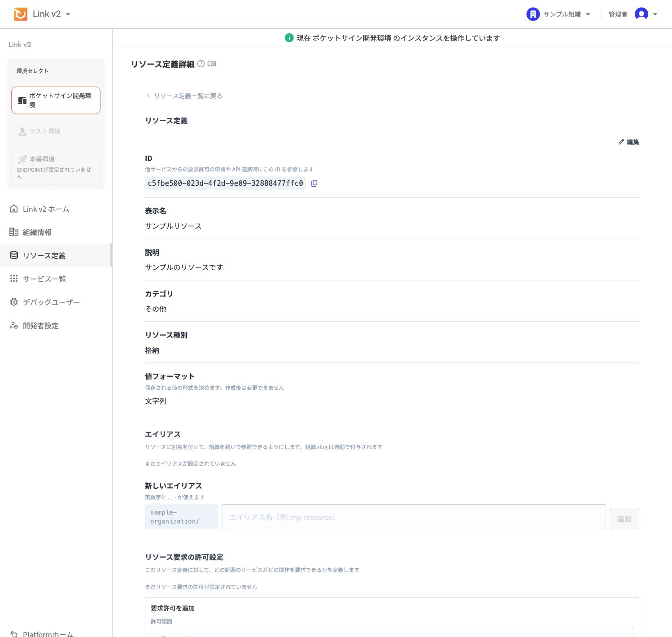Screen dimensions: 672x637
Task: Open the user account dropdown arrow
Action: coord(655,14)
